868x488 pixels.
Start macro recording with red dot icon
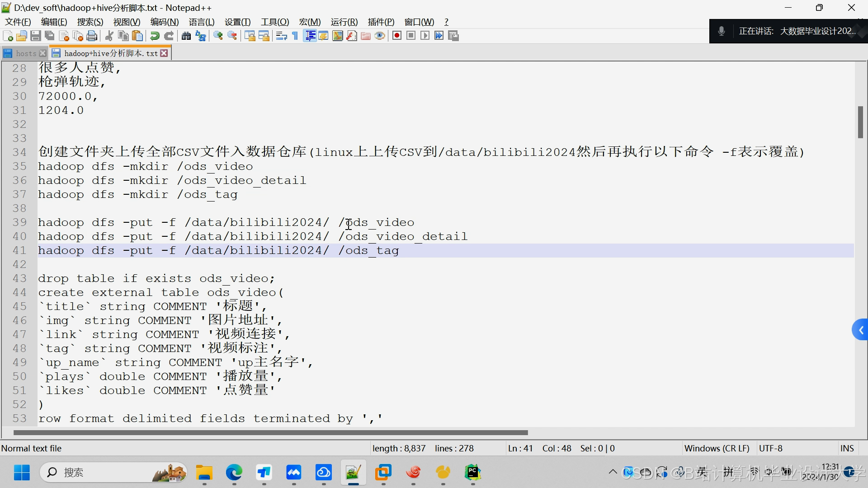point(397,36)
